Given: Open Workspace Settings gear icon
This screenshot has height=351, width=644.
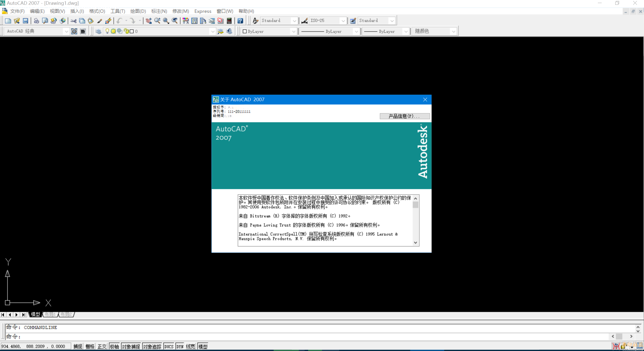Looking at the screenshot, I should 74,31.
